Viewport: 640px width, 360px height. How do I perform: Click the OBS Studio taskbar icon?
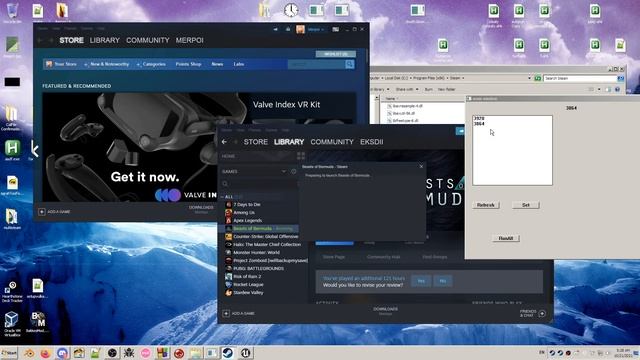(112, 353)
